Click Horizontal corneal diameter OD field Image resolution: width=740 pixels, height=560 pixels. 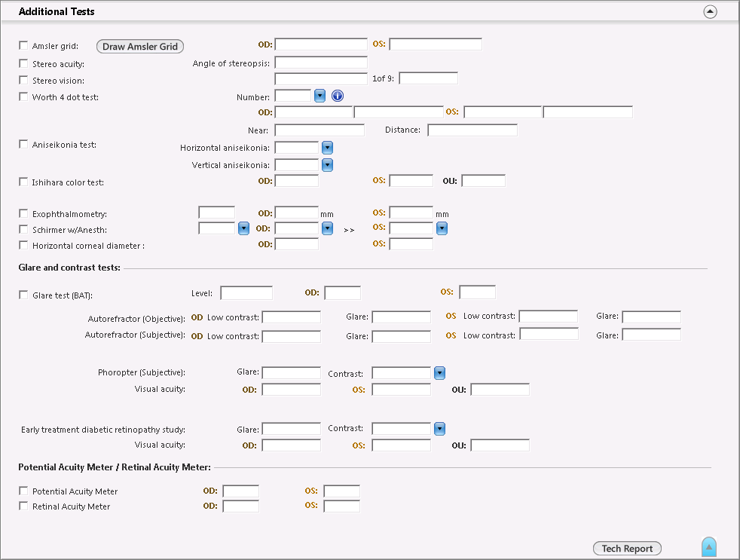(296, 243)
